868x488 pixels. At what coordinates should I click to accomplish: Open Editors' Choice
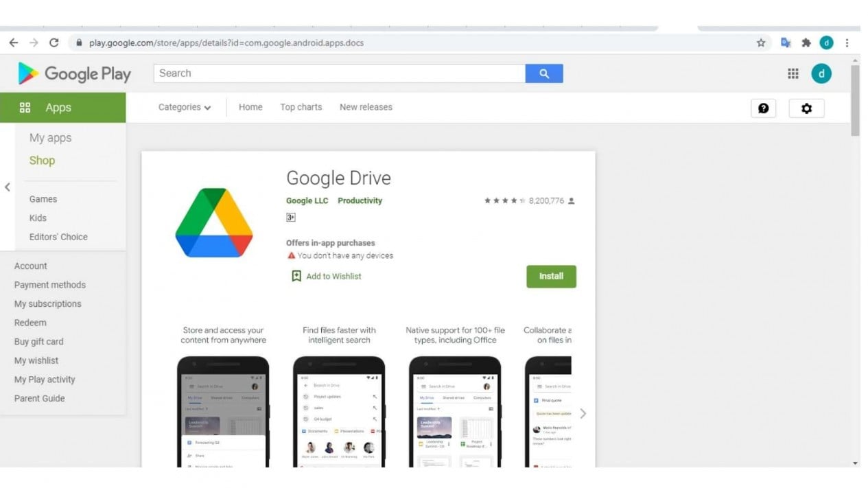tap(58, 237)
